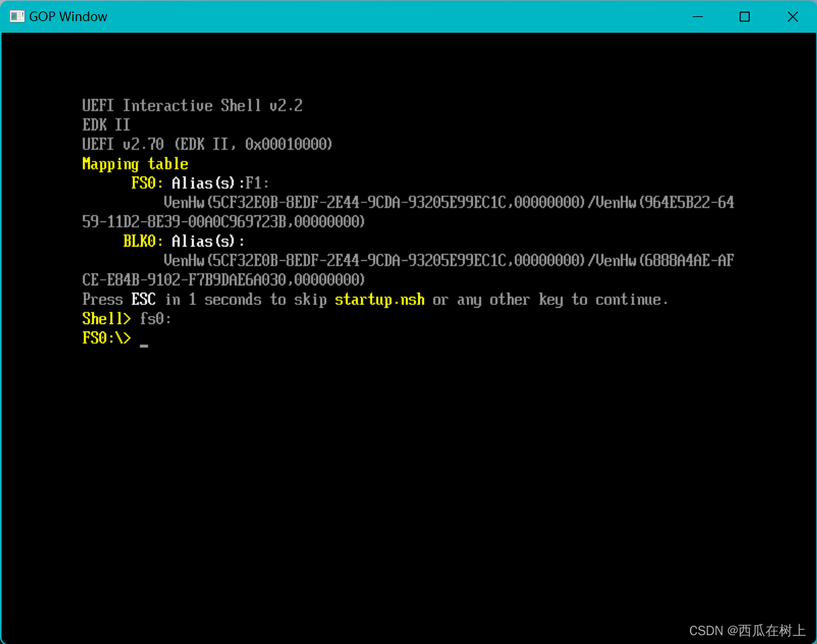Click the UEFI v2.70 version line

206,144
